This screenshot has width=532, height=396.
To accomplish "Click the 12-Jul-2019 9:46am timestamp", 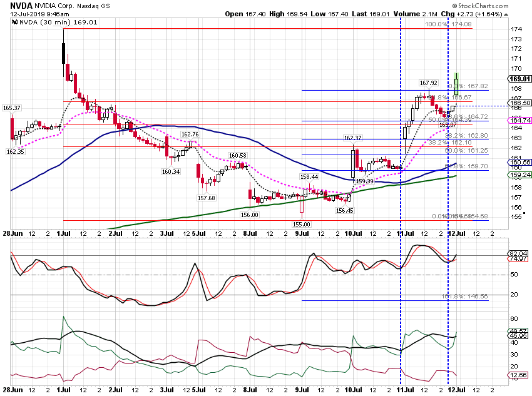I will click(39, 14).
